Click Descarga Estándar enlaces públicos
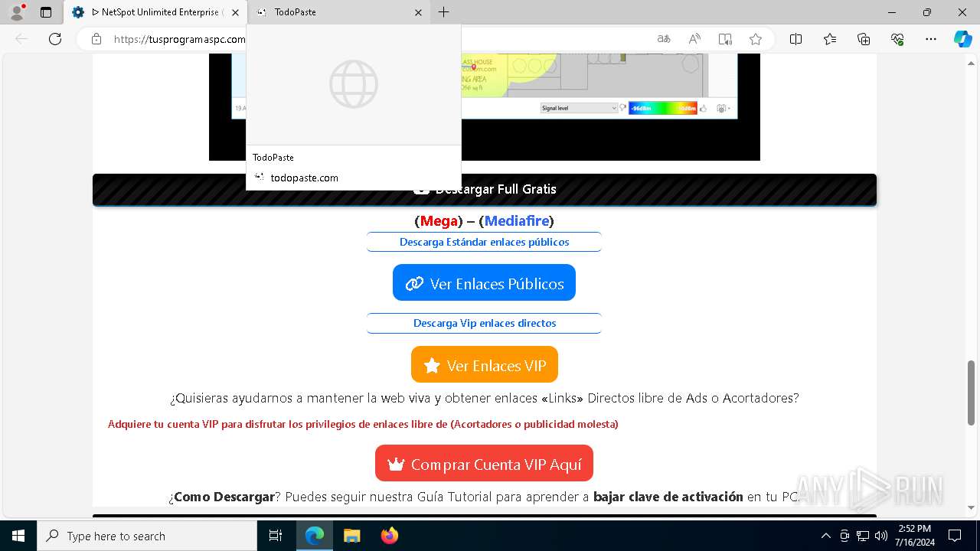The image size is (980, 551). (x=484, y=242)
